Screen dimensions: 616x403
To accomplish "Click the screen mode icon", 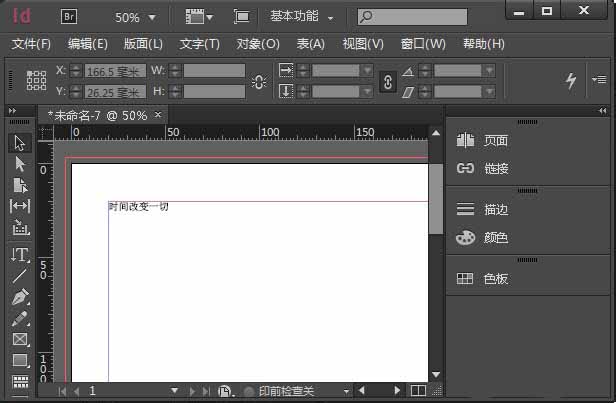I will click(x=241, y=17).
